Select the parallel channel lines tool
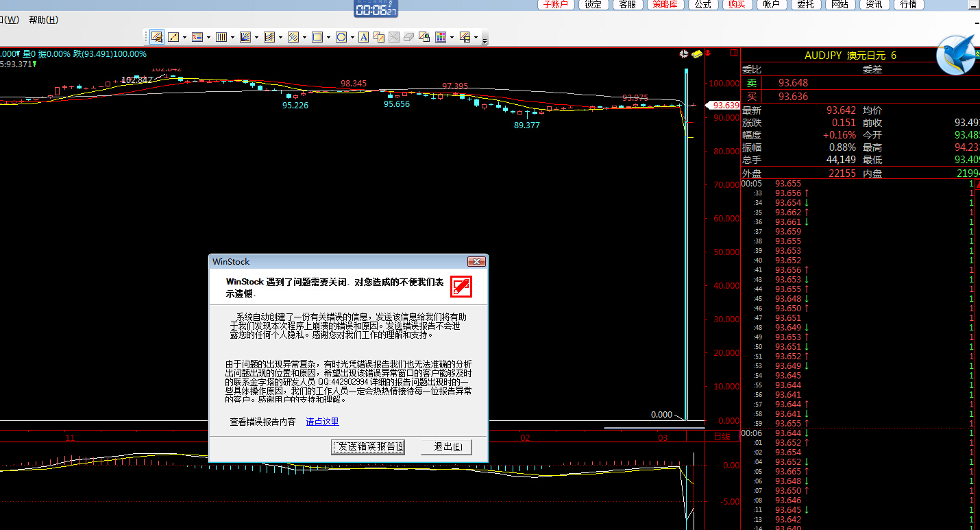The height and width of the screenshot is (530, 980). click(269, 37)
